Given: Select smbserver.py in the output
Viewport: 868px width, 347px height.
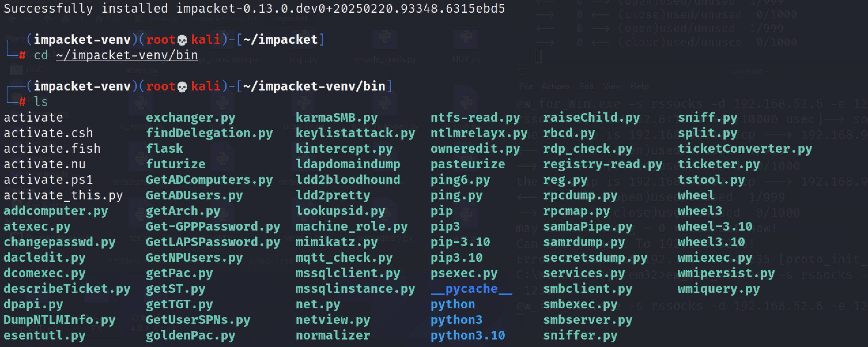Looking at the screenshot, I should point(587,320).
